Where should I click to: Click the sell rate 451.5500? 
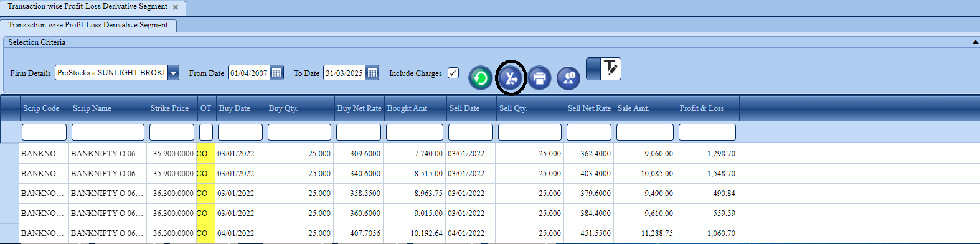[x=595, y=233]
